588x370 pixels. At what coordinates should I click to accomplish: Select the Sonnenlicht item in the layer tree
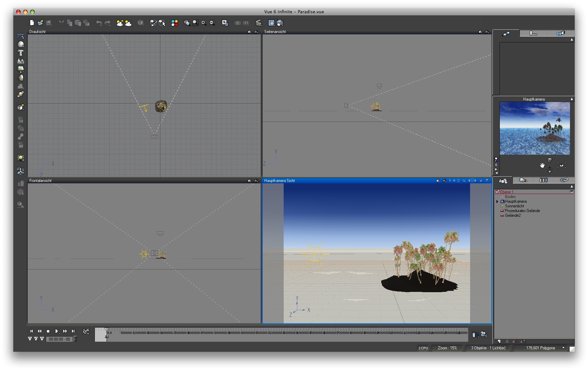pyautogui.click(x=514, y=206)
